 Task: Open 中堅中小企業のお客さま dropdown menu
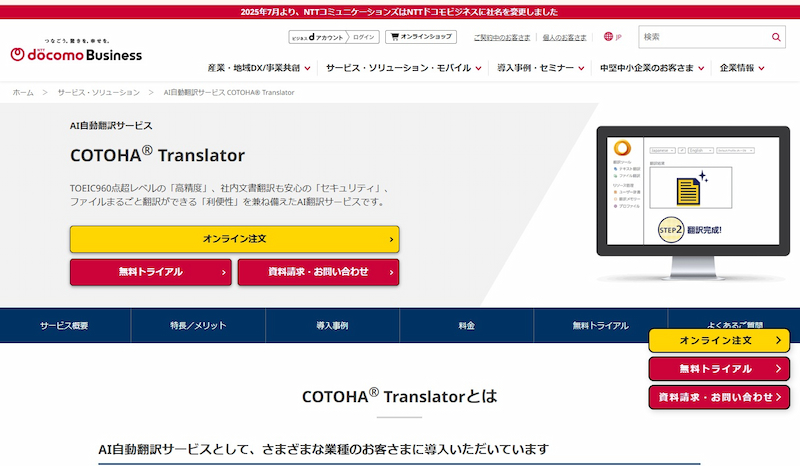[652, 68]
